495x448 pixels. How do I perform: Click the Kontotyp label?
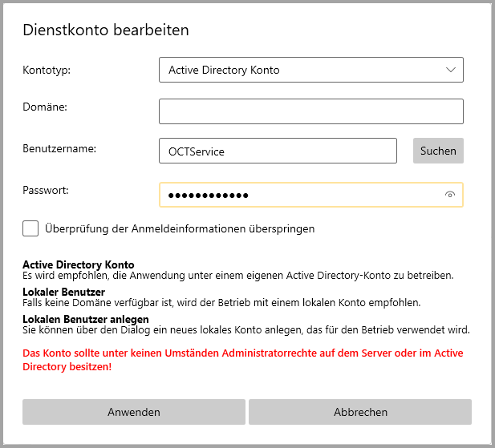[x=47, y=71]
